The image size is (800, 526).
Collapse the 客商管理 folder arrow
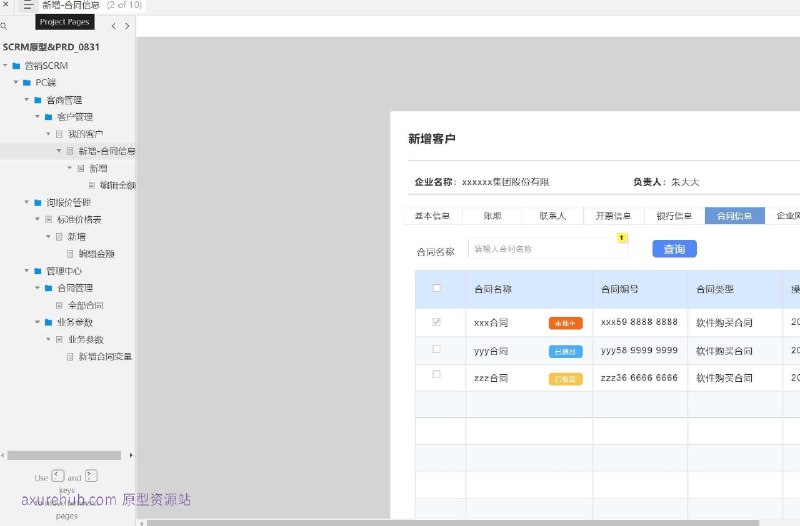click(27, 99)
